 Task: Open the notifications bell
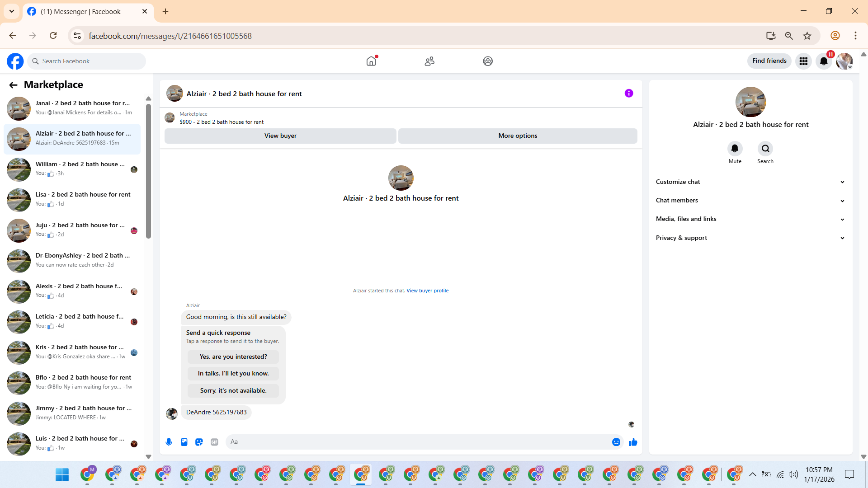824,61
